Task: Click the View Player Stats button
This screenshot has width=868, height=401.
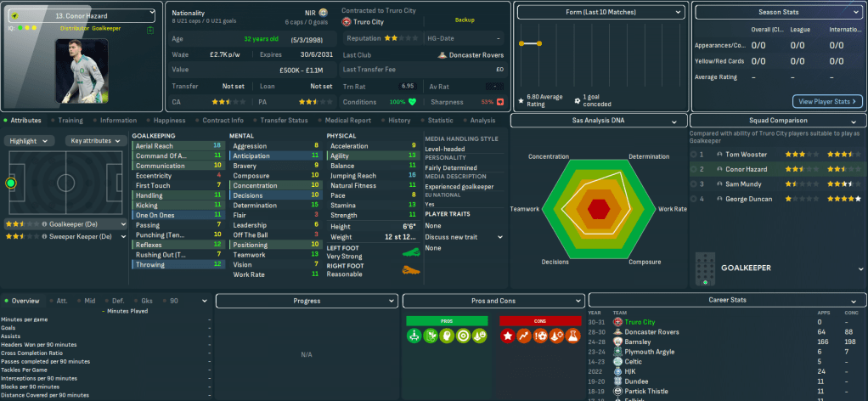Action: pyautogui.click(x=826, y=101)
